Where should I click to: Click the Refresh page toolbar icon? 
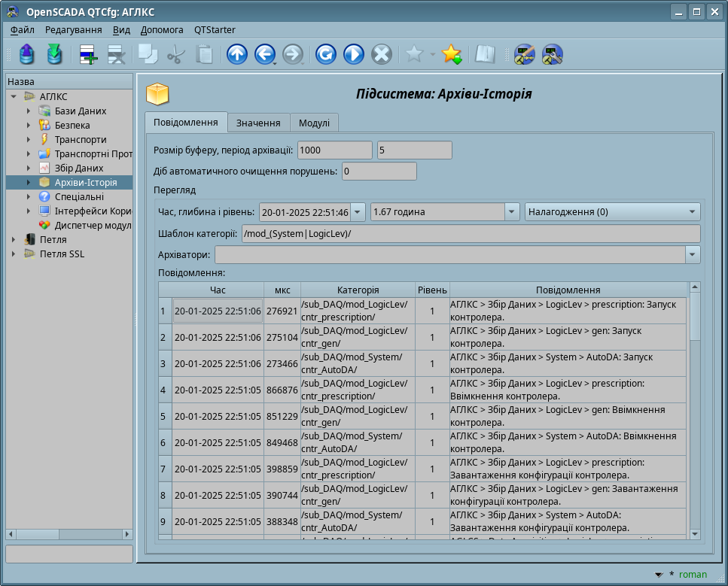[325, 54]
